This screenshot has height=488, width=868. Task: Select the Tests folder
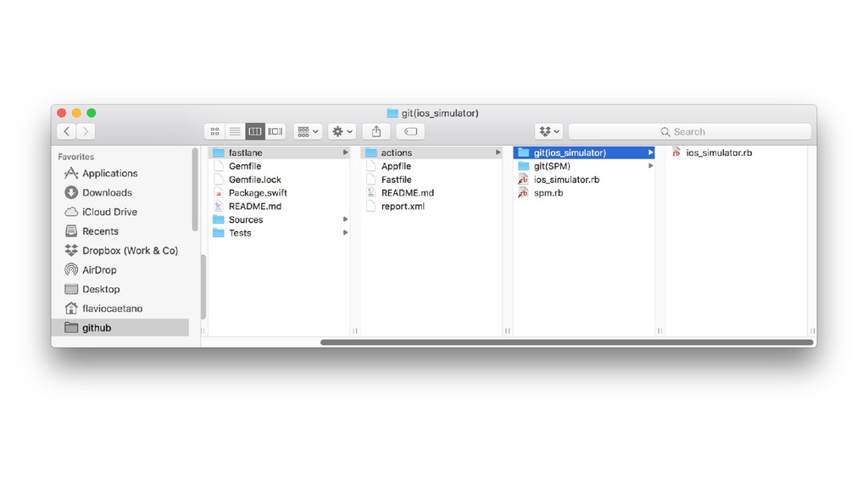point(280,233)
